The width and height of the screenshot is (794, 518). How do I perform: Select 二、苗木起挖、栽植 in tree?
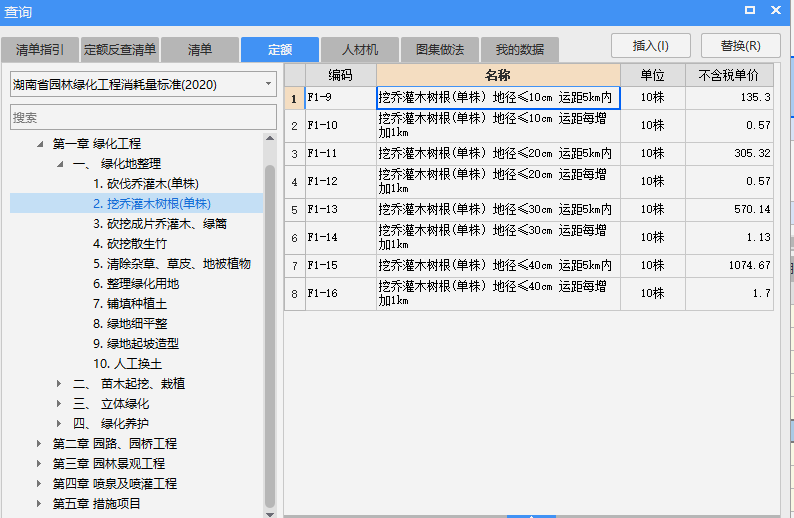pyautogui.click(x=129, y=384)
